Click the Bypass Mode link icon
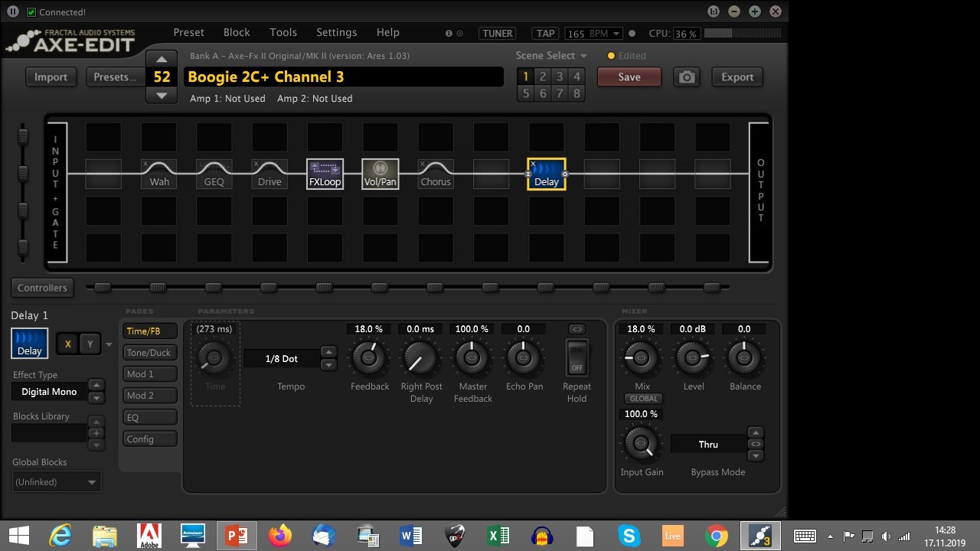The image size is (980, 551). pos(756,444)
